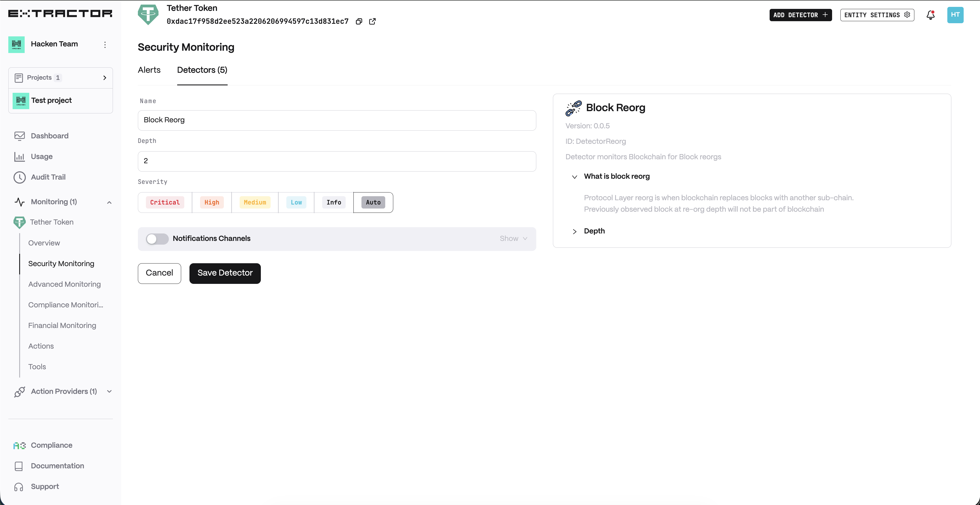980x505 pixels.
Task: Open contract address in external explorer
Action: pos(372,21)
